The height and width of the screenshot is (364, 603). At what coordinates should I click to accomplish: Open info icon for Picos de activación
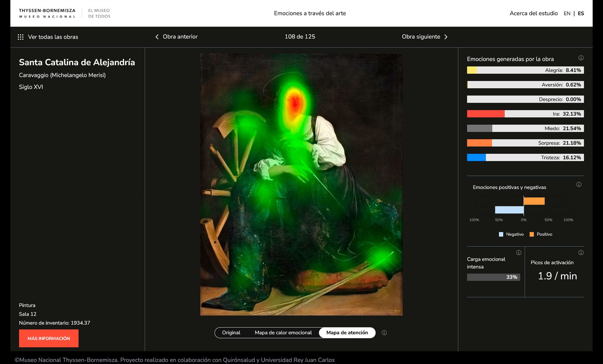coord(581,253)
